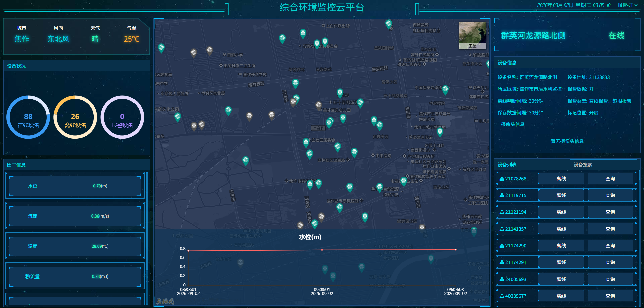Image resolution: width=644 pixels, height=308 pixels.
Task: Select the 温度 factor card
Action: point(75,246)
